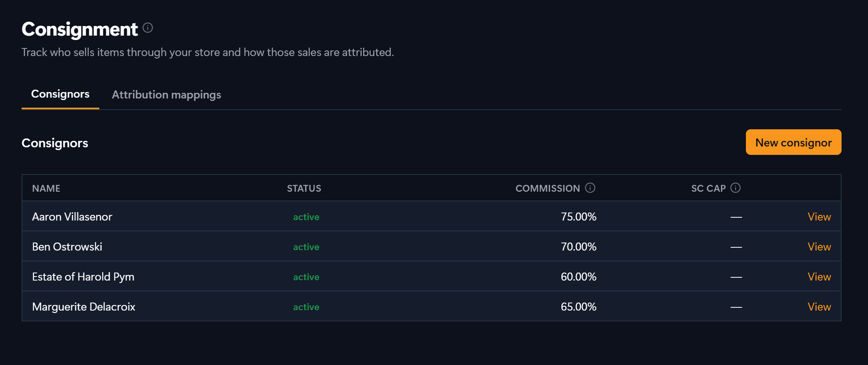Screen dimensions: 868x365
Task: Click the 65.00% commission value
Action: click(x=579, y=307)
